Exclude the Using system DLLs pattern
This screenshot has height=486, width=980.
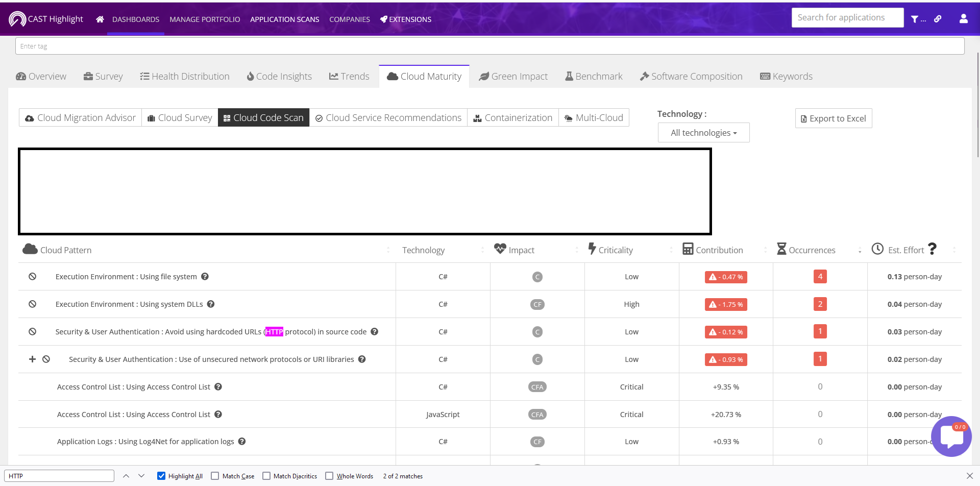[33, 304]
